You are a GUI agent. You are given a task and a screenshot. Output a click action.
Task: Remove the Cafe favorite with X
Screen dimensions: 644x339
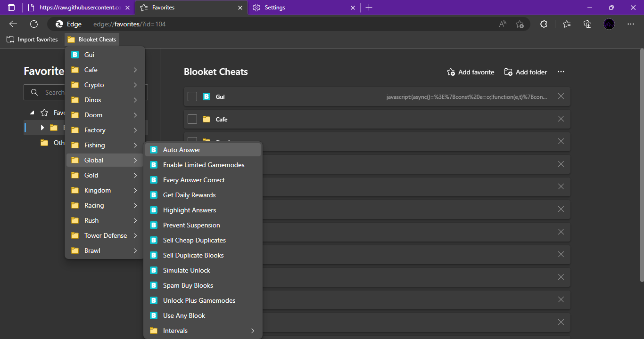coord(561,119)
